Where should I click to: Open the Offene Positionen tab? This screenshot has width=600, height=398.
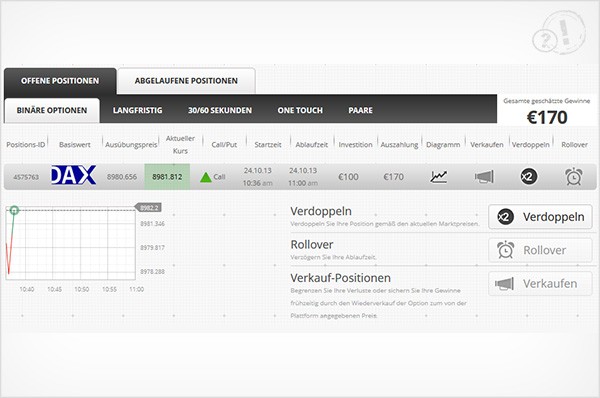point(60,81)
